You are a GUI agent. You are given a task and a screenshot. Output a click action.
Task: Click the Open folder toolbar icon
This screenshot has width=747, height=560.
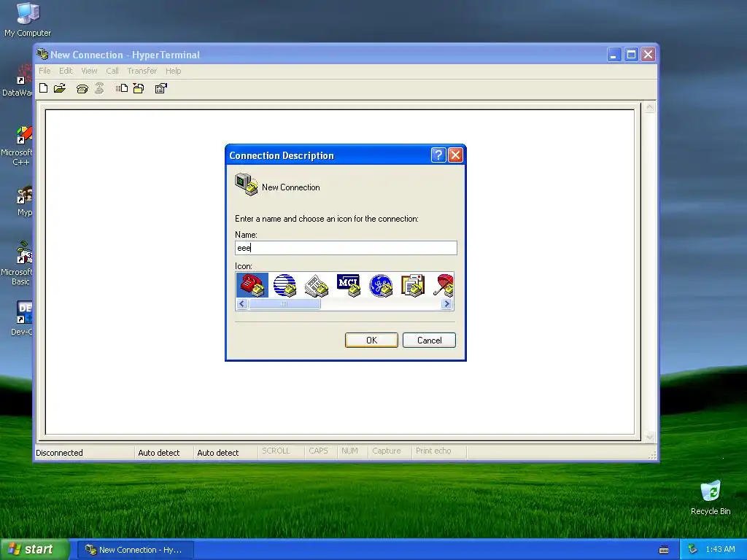point(60,88)
